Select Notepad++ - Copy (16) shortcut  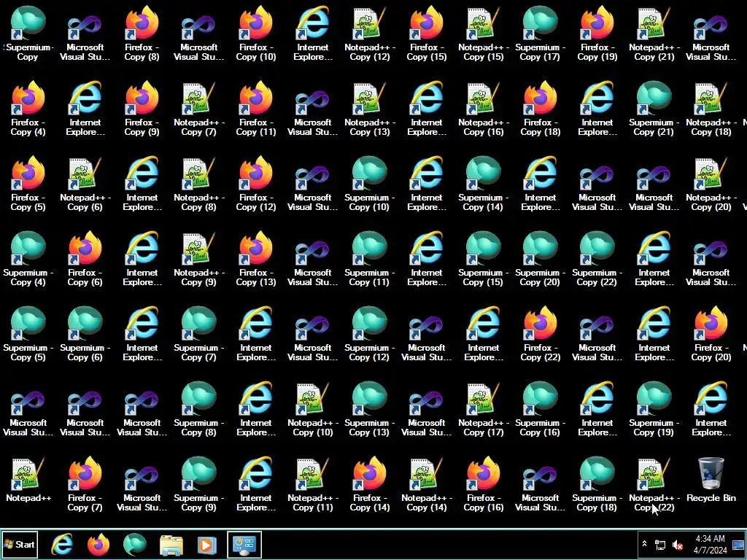click(483, 109)
